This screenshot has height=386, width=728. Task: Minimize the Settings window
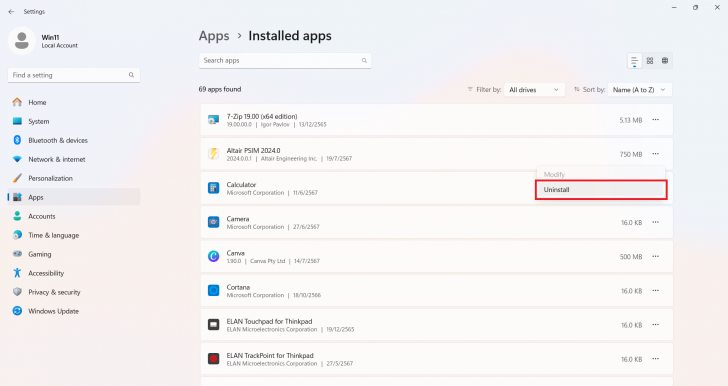[x=674, y=7]
